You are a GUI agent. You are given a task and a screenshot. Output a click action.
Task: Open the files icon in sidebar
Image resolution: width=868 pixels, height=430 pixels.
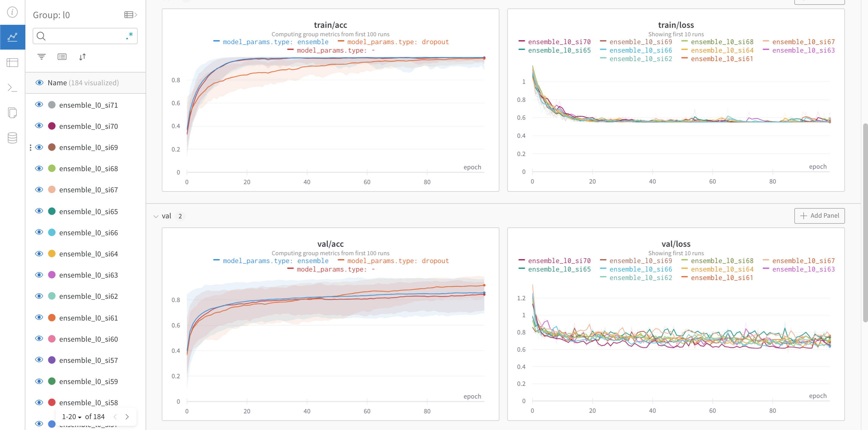(12, 113)
